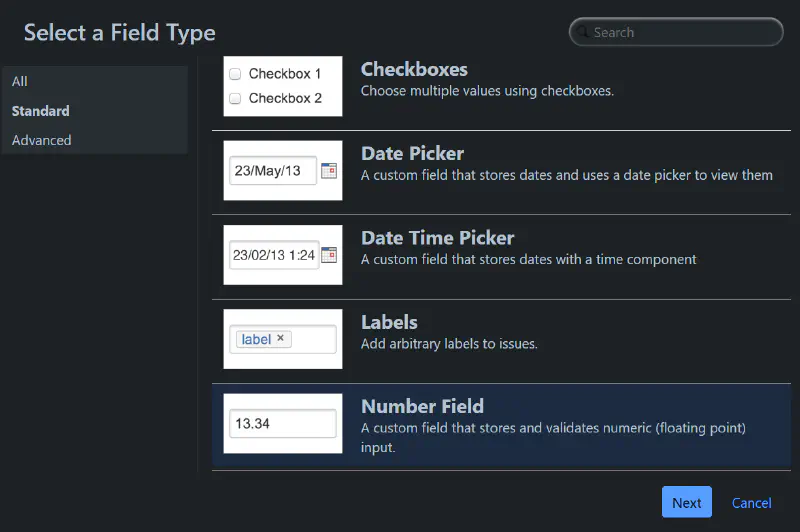The width and height of the screenshot is (800, 532).
Task: Tick the Checkbox 1 preview box
Action: pos(235,74)
